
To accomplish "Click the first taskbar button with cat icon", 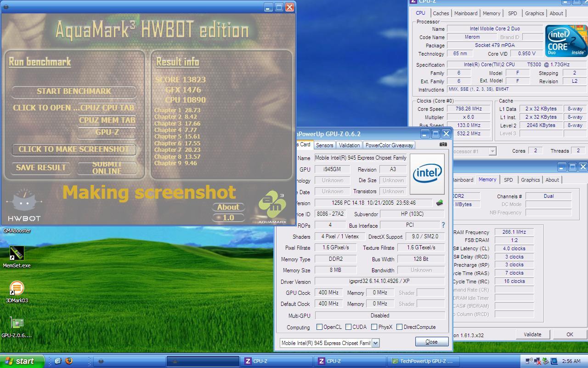I will pyautogui.click(x=130, y=361).
